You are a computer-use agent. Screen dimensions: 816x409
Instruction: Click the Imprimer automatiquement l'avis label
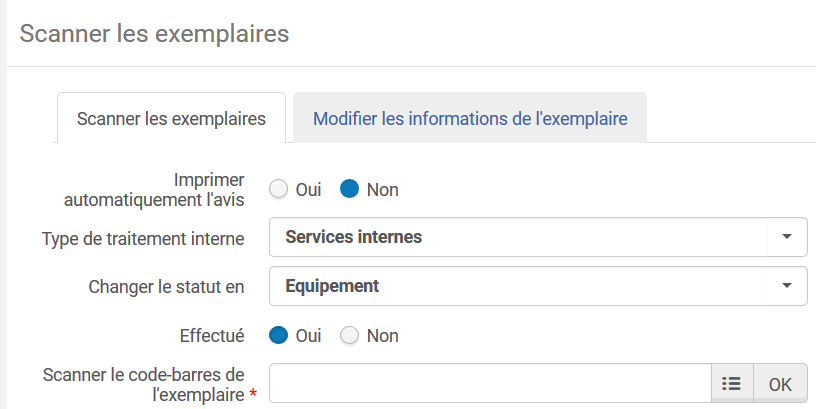tap(154, 188)
